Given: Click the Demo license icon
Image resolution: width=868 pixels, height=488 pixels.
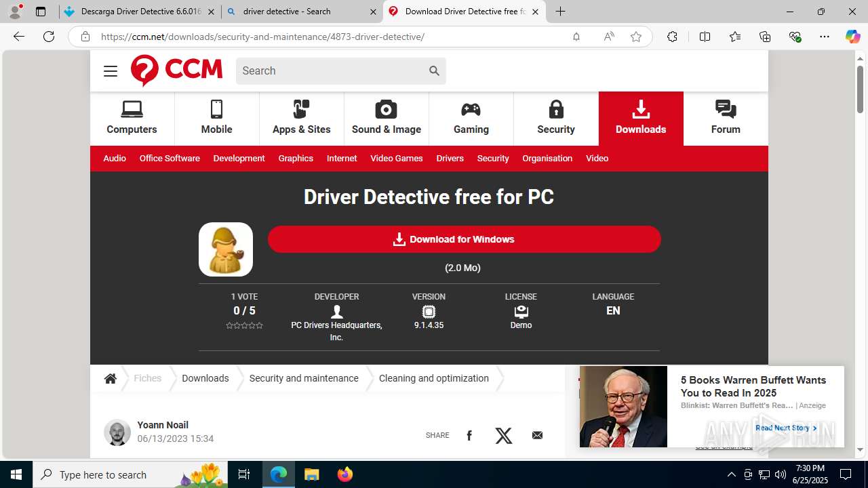Looking at the screenshot, I should pyautogui.click(x=521, y=312).
